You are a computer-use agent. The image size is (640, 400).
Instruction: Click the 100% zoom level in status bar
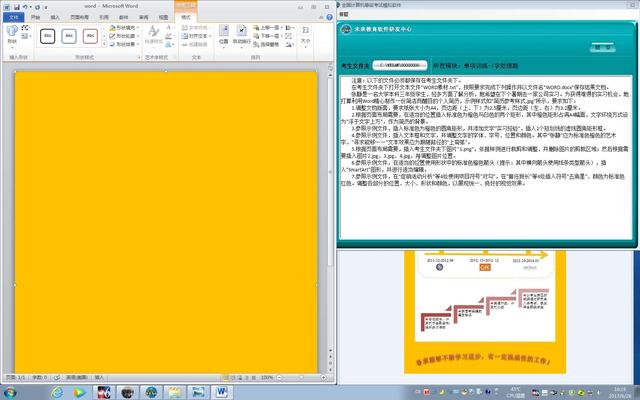coord(267,378)
